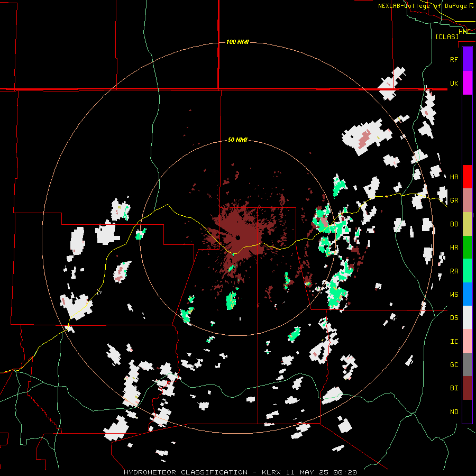Select the light pink IC legend swatch

[467, 341]
